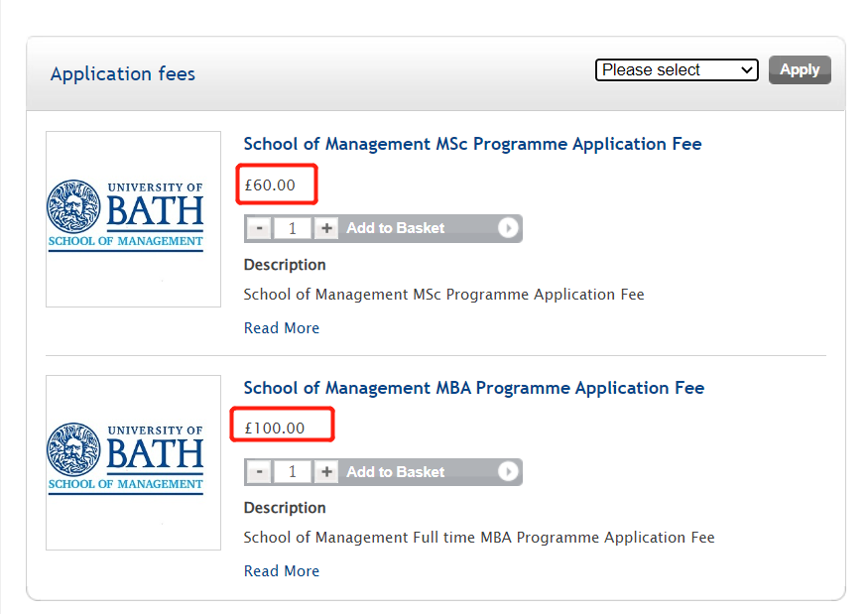Viewport: 868px width, 614px height.
Task: Click the Apply button
Action: tap(800, 69)
